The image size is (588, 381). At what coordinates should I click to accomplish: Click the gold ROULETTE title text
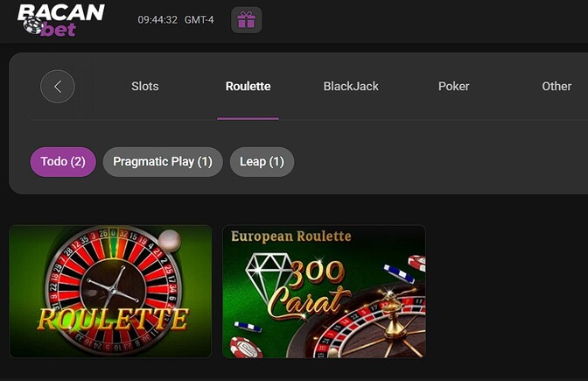click(x=113, y=320)
